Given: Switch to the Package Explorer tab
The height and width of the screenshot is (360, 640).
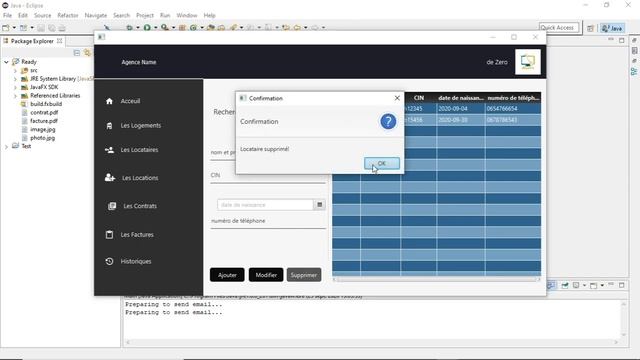Looking at the screenshot, I should pyautogui.click(x=32, y=41).
